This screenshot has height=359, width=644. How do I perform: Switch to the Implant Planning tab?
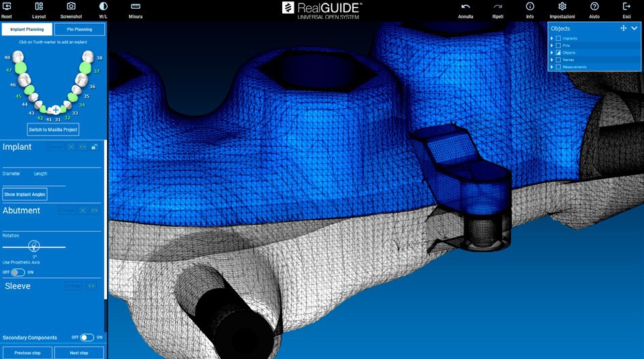(27, 29)
